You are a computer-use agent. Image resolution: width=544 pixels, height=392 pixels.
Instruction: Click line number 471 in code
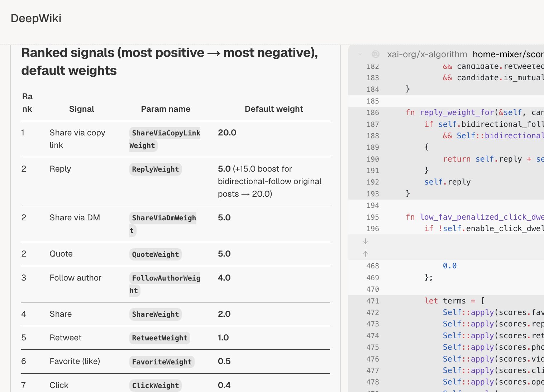tap(373, 301)
